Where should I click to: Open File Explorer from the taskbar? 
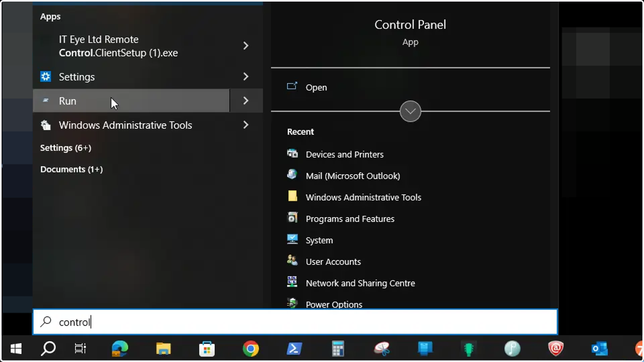(x=164, y=349)
